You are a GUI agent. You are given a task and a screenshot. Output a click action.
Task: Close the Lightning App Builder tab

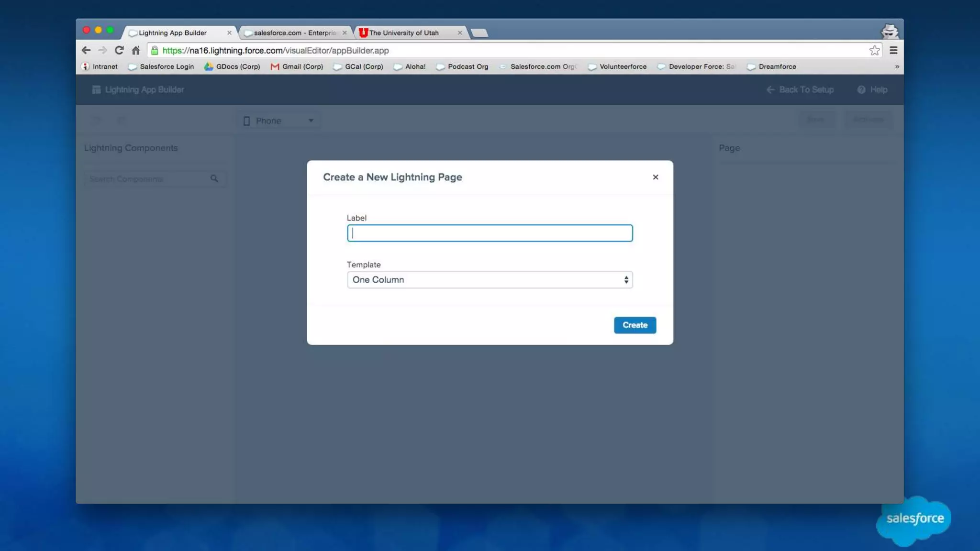(229, 33)
